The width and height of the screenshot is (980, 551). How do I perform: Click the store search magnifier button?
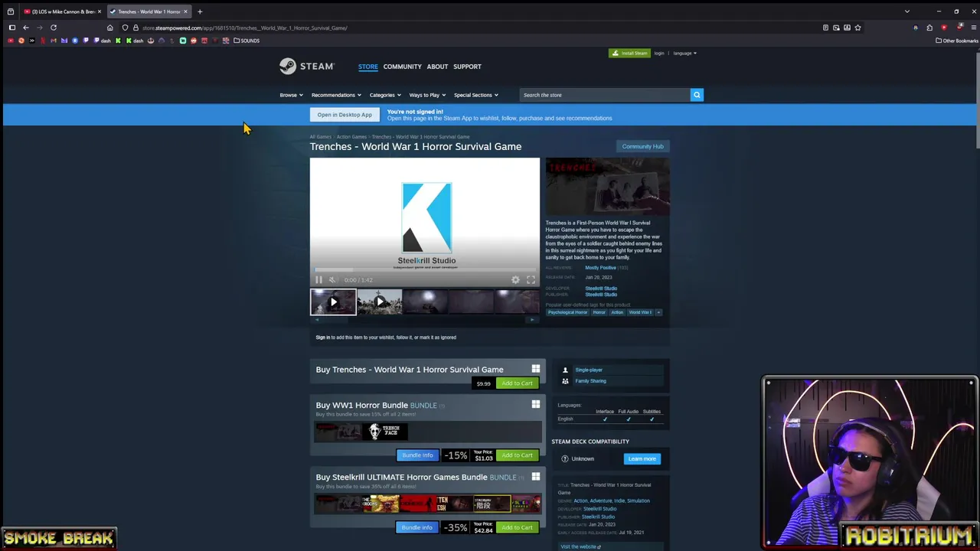[x=697, y=95]
